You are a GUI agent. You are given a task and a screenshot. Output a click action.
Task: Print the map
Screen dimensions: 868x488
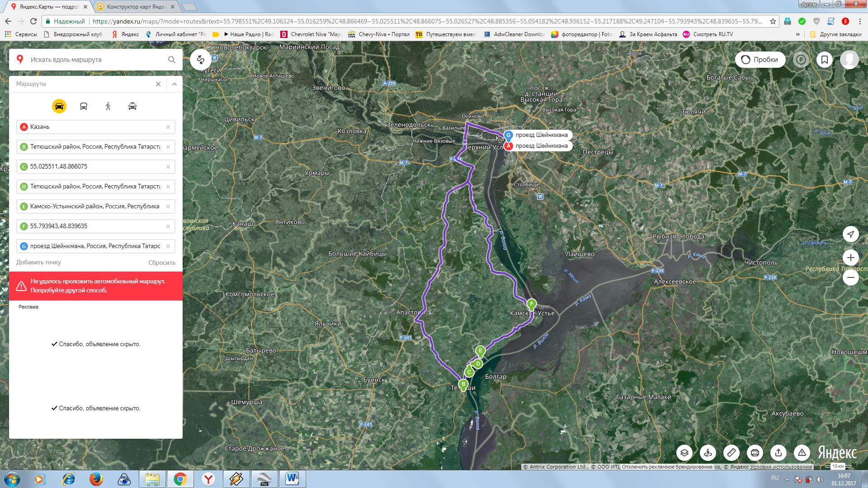click(755, 452)
